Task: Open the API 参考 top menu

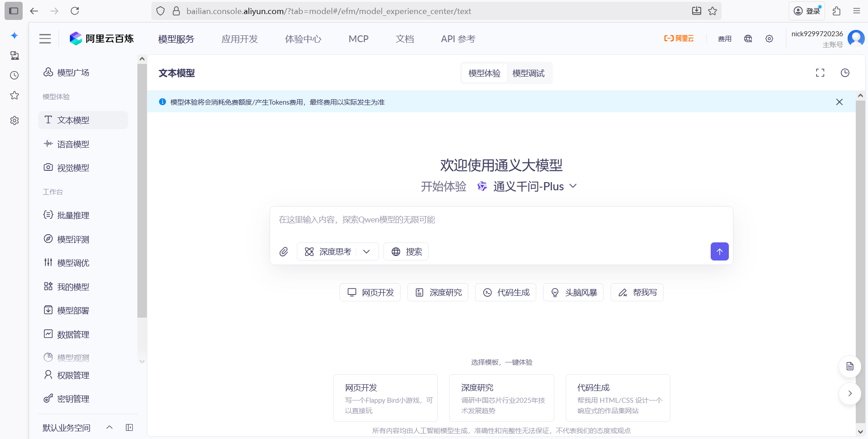Action: pos(458,39)
